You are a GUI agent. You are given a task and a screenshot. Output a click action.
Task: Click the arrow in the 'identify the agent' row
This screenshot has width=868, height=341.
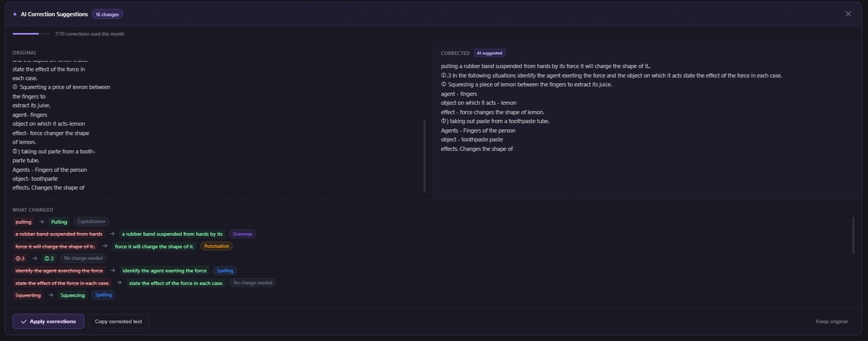pyautogui.click(x=113, y=271)
